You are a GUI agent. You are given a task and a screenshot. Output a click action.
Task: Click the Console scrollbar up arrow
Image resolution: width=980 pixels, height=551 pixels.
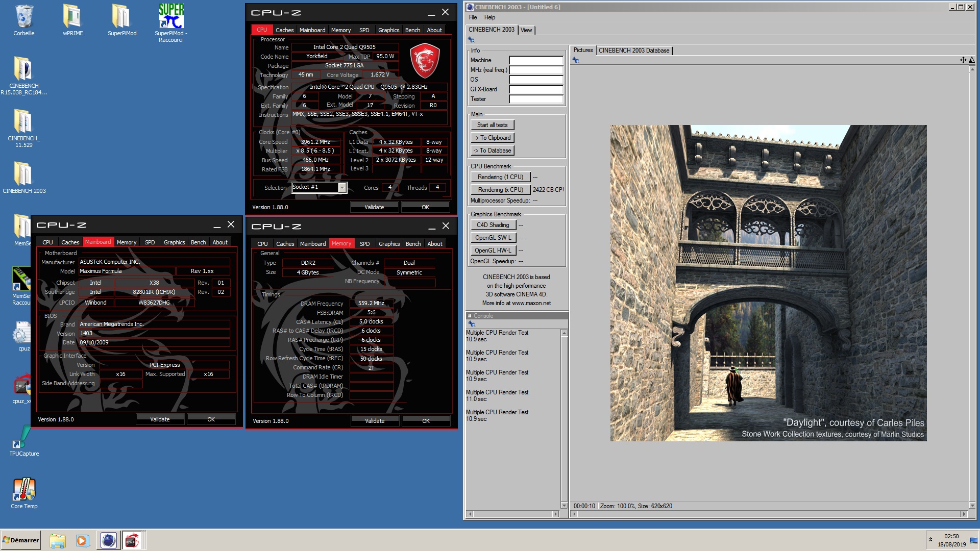pyautogui.click(x=564, y=333)
